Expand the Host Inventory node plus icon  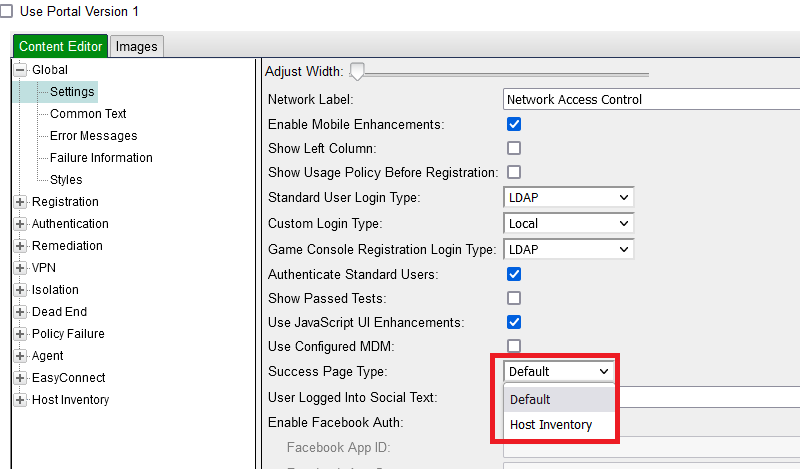pyautogui.click(x=20, y=400)
